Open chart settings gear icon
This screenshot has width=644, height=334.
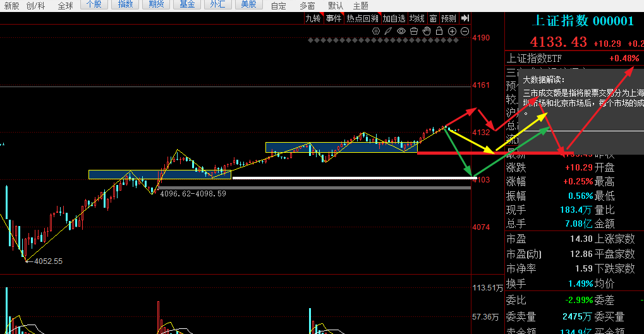pyautogui.click(x=376, y=31)
